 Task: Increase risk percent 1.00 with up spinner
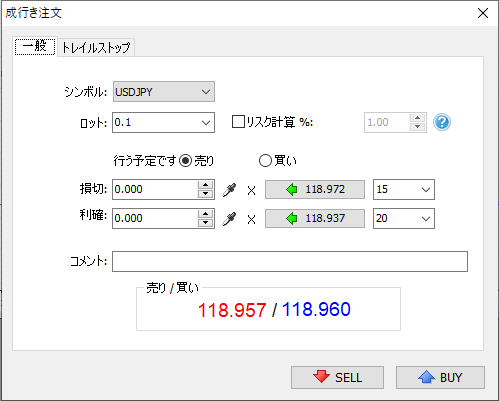(x=417, y=118)
